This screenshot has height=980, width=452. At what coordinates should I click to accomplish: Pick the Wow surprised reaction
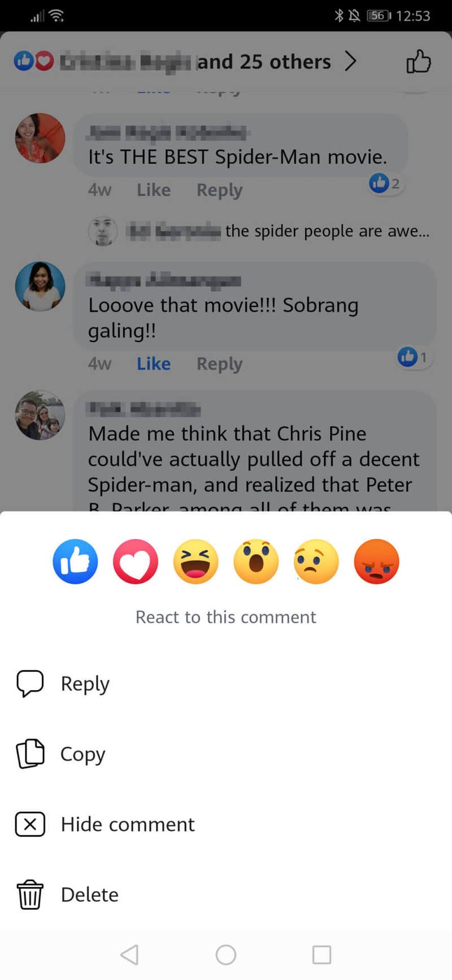point(256,561)
